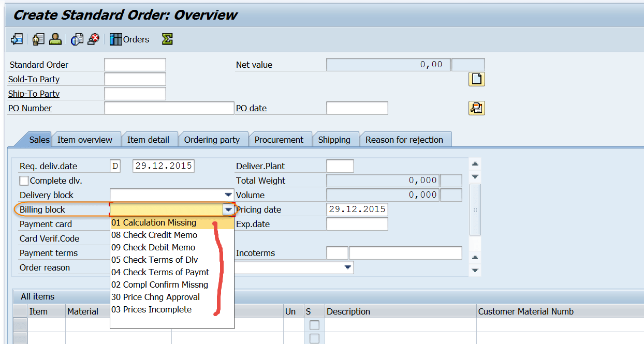Viewport: 644px width, 344px height.
Task: Switch to the Shipping tab
Action: point(335,139)
